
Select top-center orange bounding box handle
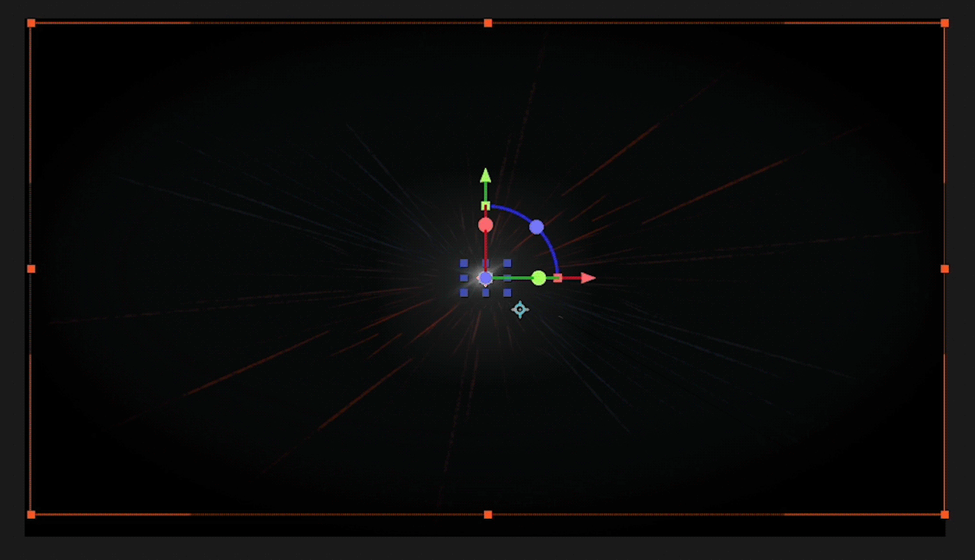point(487,23)
